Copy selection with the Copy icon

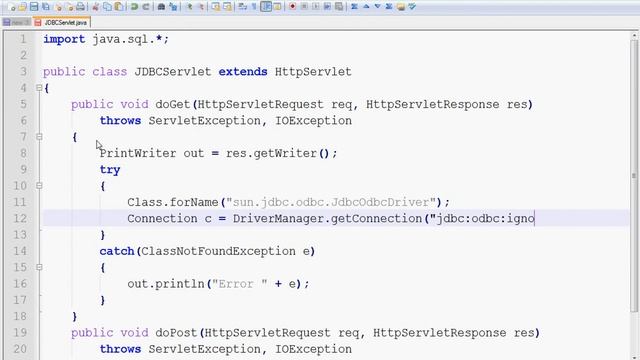click(x=107, y=7)
